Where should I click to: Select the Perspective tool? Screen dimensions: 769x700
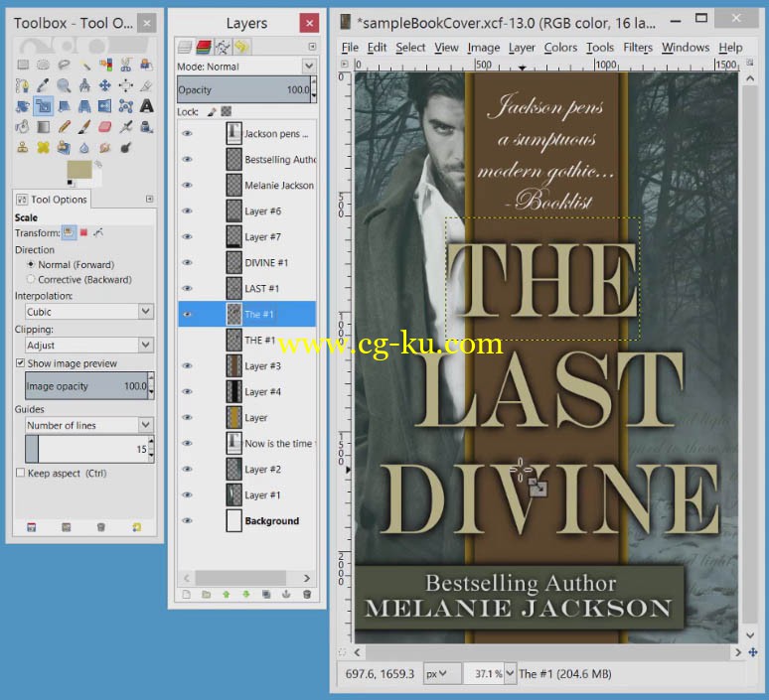(x=84, y=106)
